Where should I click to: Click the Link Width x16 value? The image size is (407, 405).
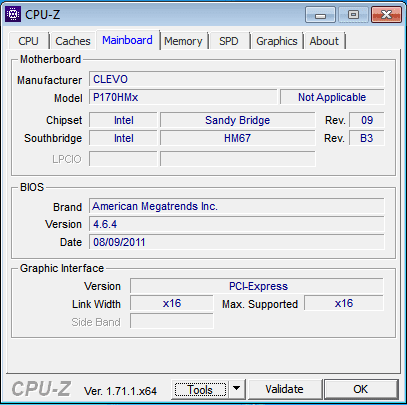[x=172, y=303]
